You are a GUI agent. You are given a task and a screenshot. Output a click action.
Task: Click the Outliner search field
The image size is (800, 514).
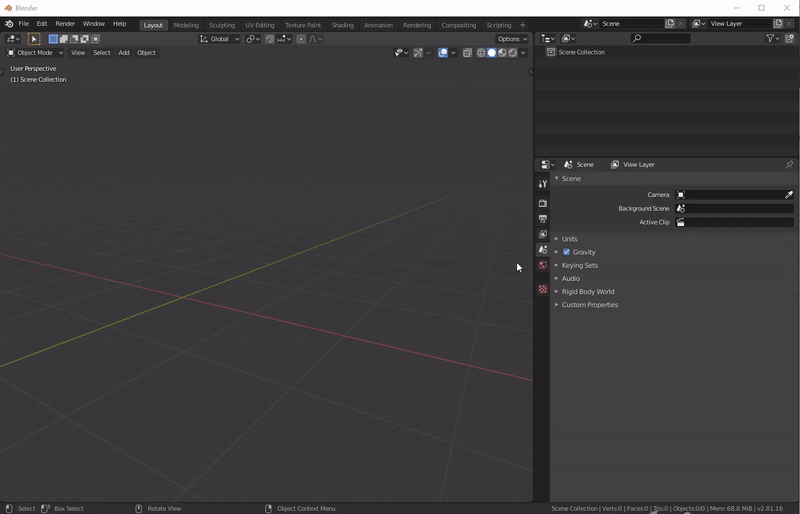(x=660, y=38)
